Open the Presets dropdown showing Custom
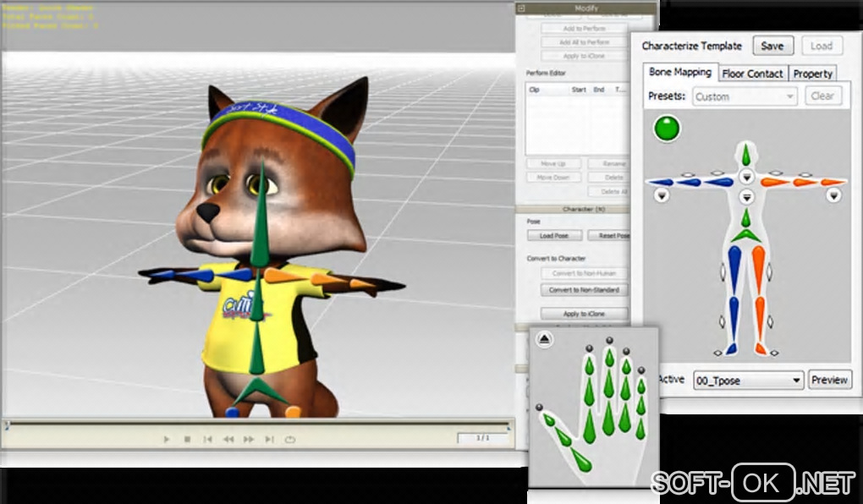 pos(745,97)
